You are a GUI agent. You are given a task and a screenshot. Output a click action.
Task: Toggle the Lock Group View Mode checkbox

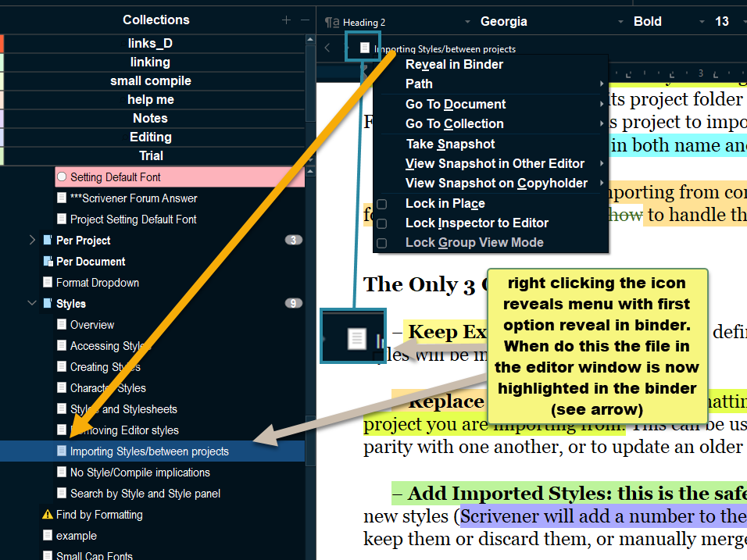coord(381,243)
